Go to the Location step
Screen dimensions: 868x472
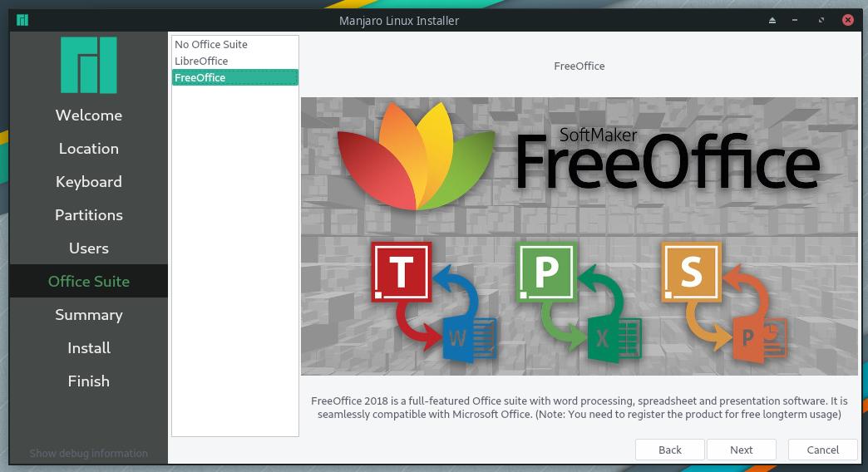[89, 148]
